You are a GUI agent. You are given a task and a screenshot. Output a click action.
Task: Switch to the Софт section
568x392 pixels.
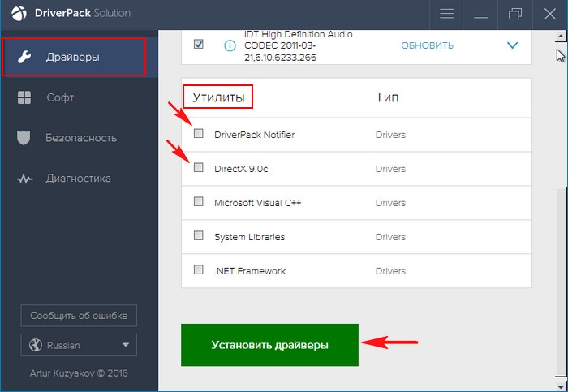point(60,97)
